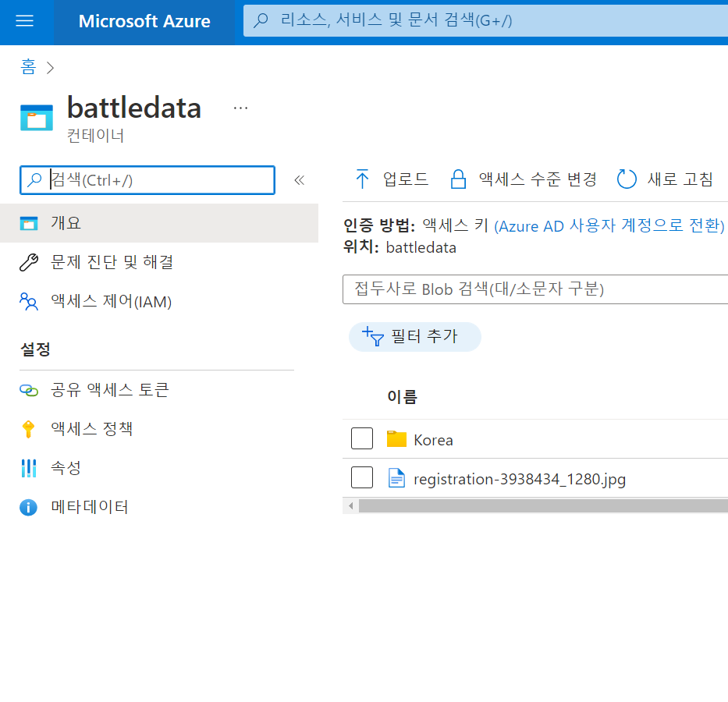Click the circular refresh icon
This screenshot has width=728, height=702.
coord(627,179)
